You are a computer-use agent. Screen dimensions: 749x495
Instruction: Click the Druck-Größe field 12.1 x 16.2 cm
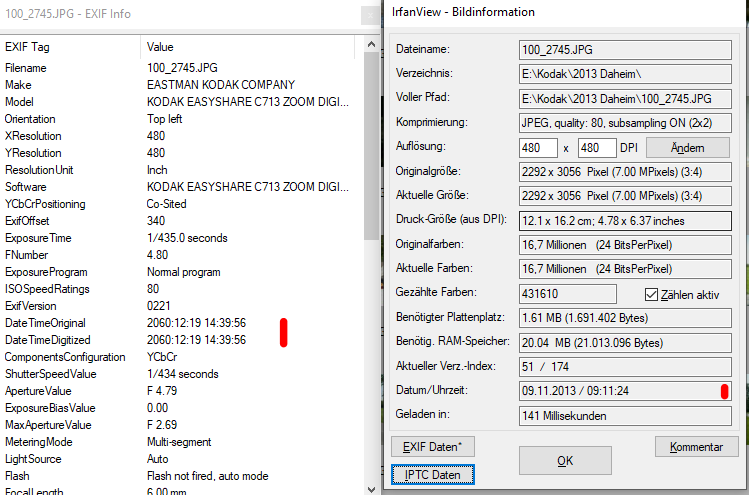click(625, 221)
